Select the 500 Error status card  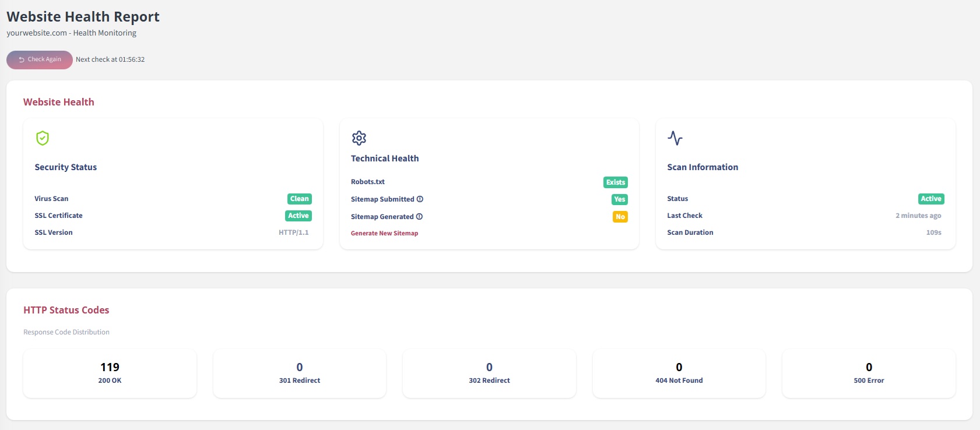coord(869,373)
